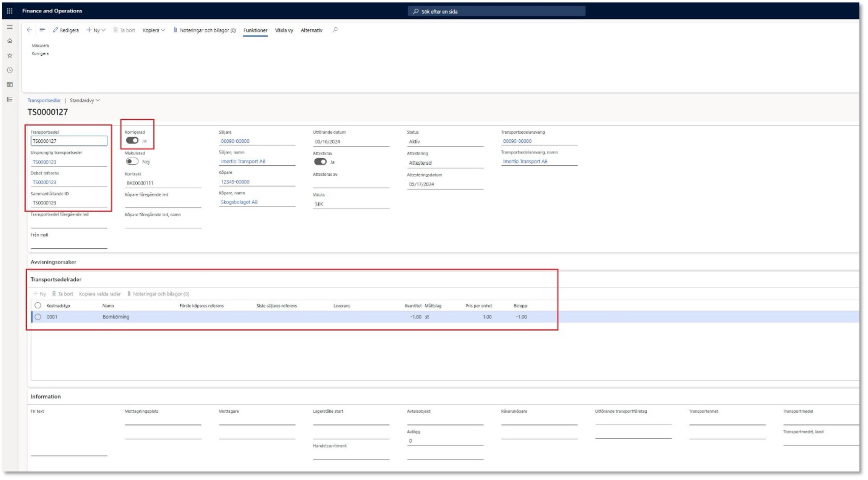Toggle the Korrigerad switch
This screenshot has width=868, height=480.
(132, 140)
